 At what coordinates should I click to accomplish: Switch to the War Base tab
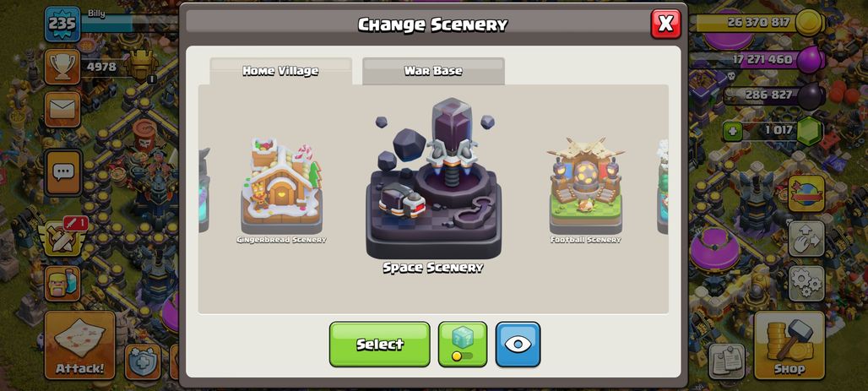coord(433,71)
